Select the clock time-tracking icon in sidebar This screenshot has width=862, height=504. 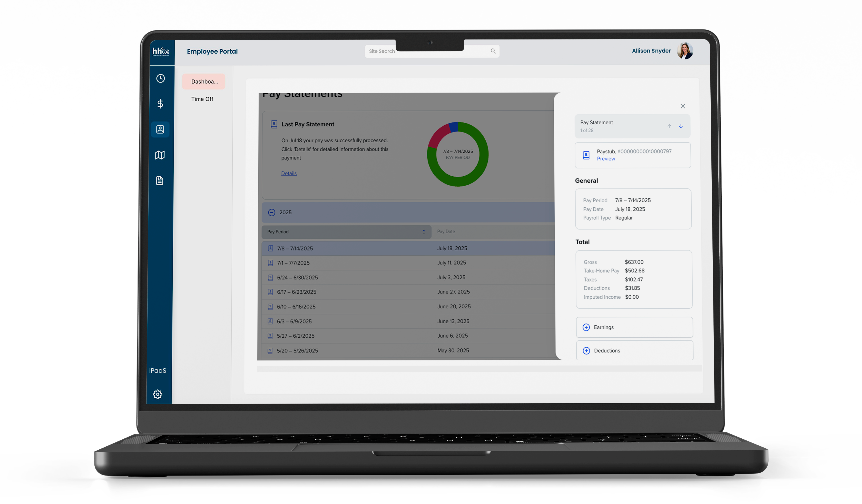160,78
